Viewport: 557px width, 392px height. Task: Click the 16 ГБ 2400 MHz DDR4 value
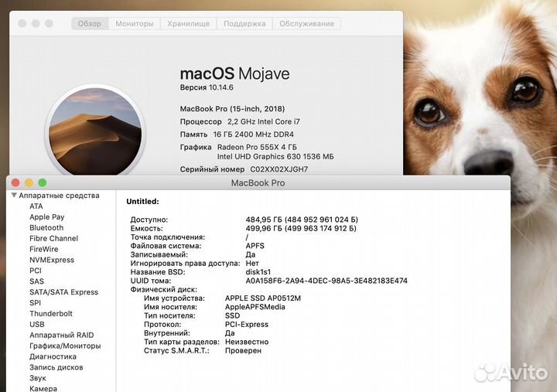point(254,135)
